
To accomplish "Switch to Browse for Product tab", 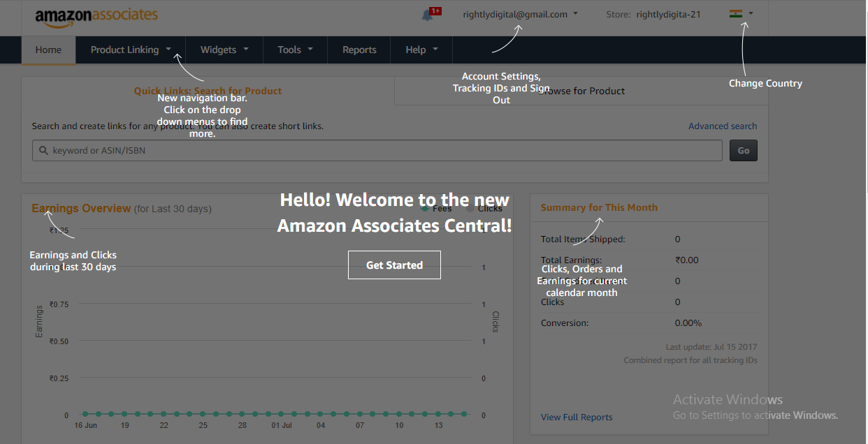I will pyautogui.click(x=581, y=91).
